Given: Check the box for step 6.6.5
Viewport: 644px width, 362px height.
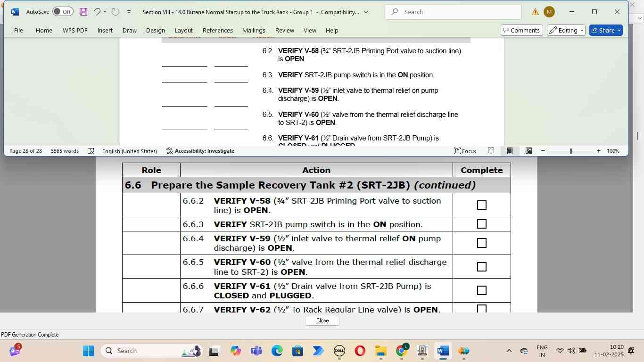Looking at the screenshot, I should [481, 267].
